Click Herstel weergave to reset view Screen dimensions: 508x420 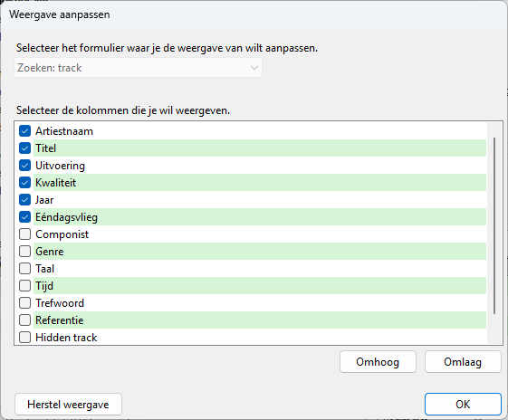(x=68, y=405)
